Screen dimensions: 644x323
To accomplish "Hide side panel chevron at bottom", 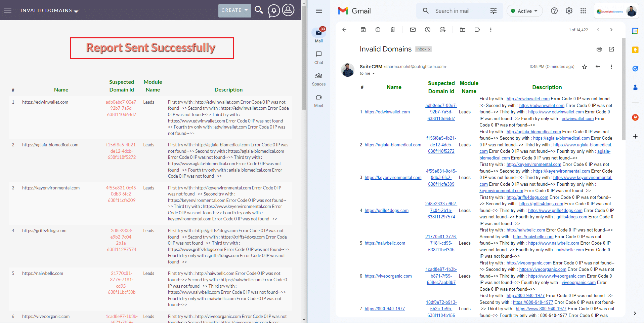I will 635,313.
